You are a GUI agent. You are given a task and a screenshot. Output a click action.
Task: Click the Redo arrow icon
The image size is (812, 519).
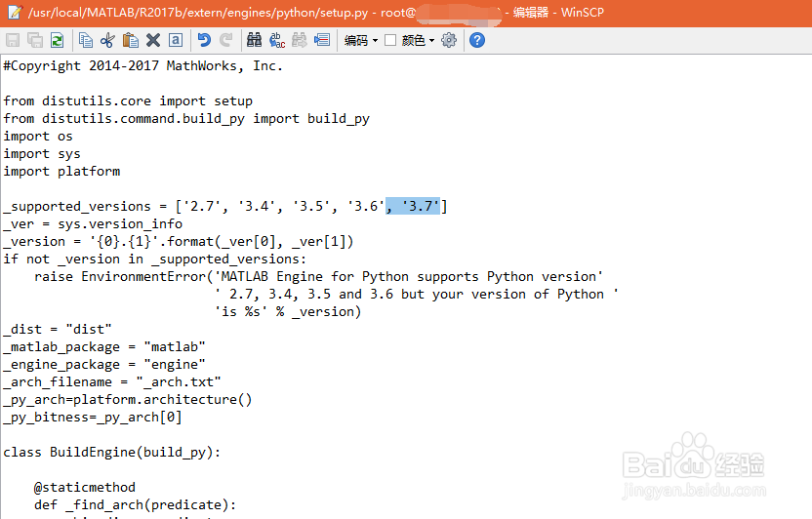click(226, 40)
